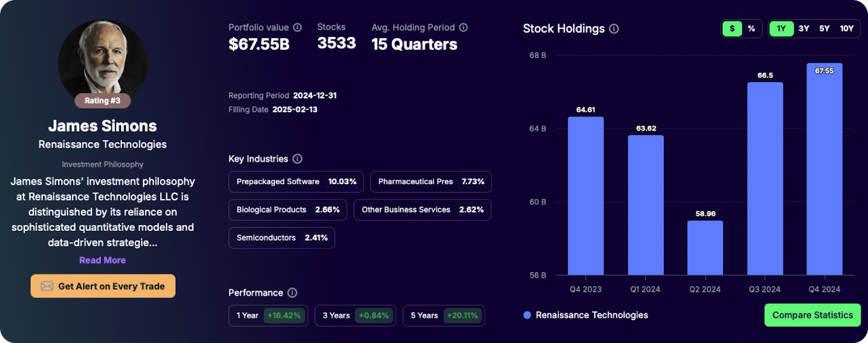
Task: Select the 5Y chart range
Action: pyautogui.click(x=825, y=29)
